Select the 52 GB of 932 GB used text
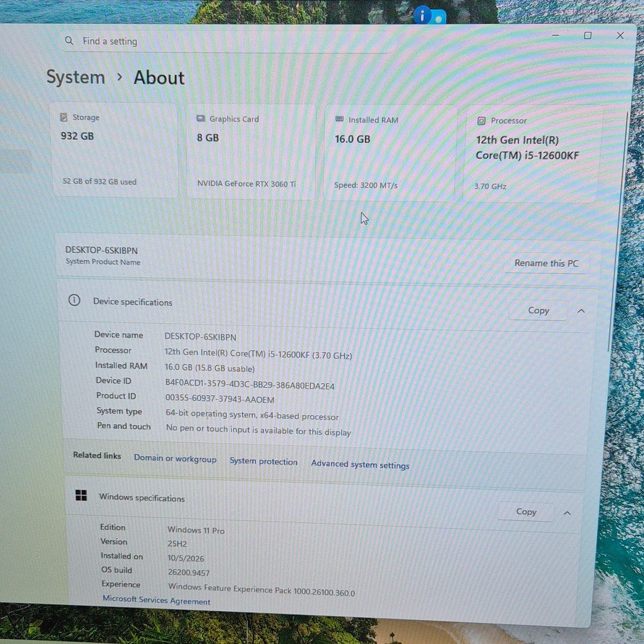The height and width of the screenshot is (644, 644). click(x=100, y=182)
